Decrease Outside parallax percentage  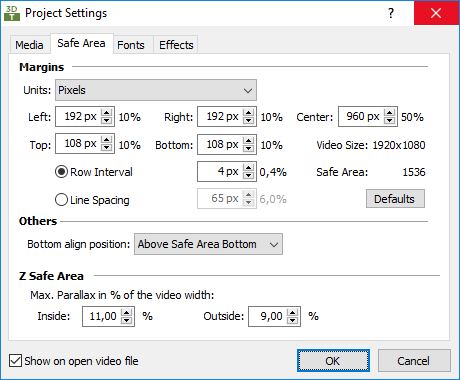pos(292,321)
